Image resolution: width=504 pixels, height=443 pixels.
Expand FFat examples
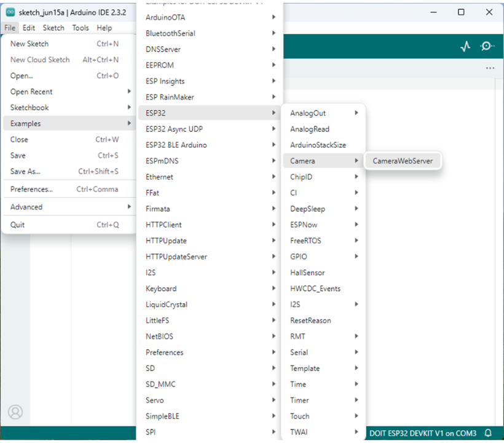(210, 193)
